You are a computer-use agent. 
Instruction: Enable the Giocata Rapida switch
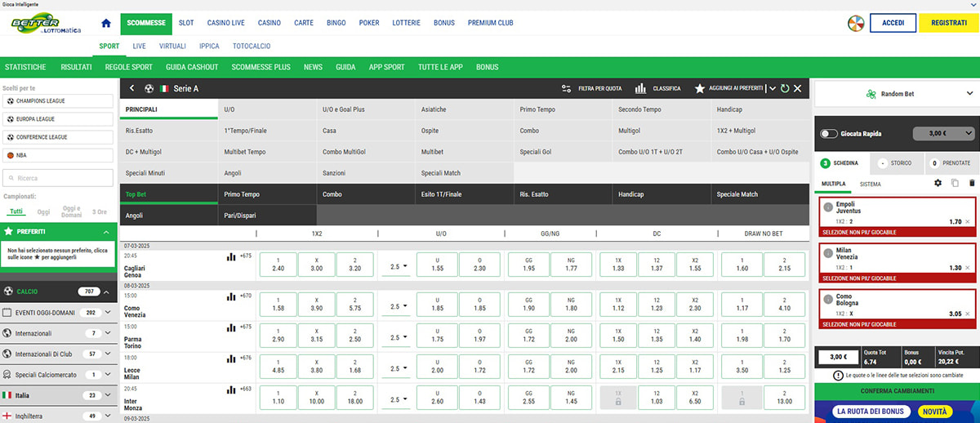830,133
